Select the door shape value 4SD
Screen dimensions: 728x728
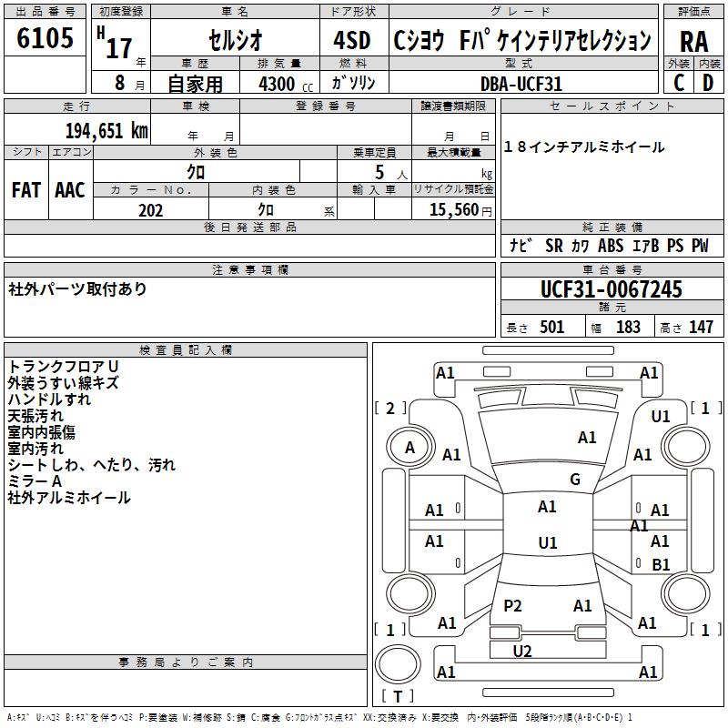[352, 40]
